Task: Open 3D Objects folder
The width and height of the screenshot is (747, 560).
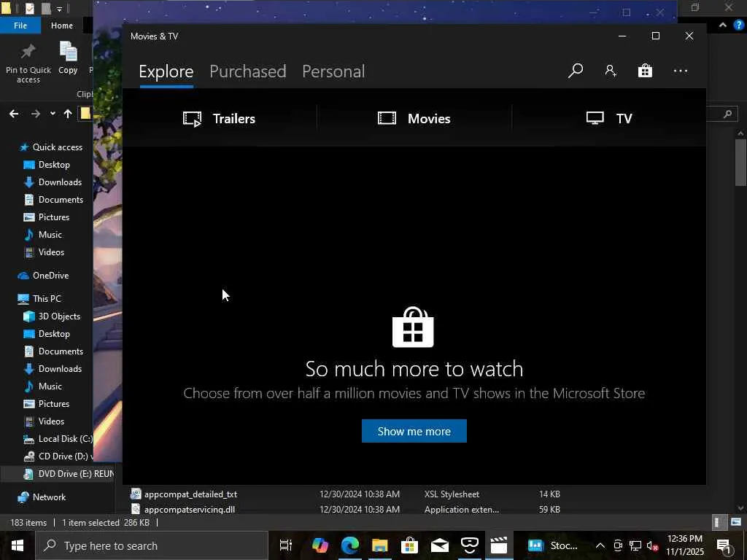Action: (x=58, y=316)
